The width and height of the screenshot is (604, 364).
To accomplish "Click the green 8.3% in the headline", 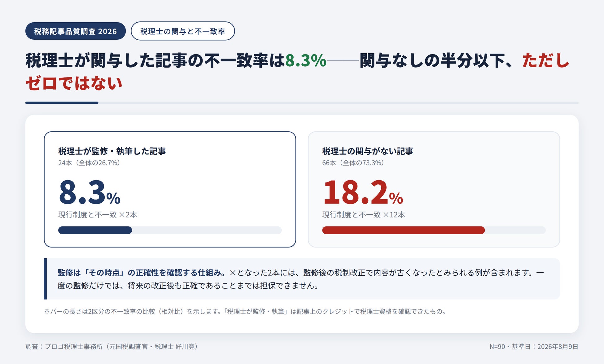I will tap(306, 60).
